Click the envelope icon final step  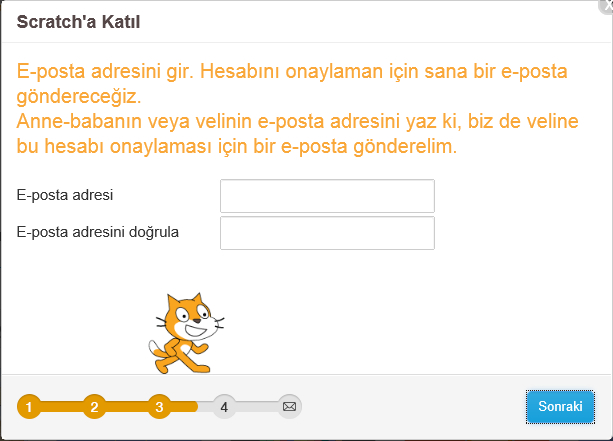click(289, 407)
